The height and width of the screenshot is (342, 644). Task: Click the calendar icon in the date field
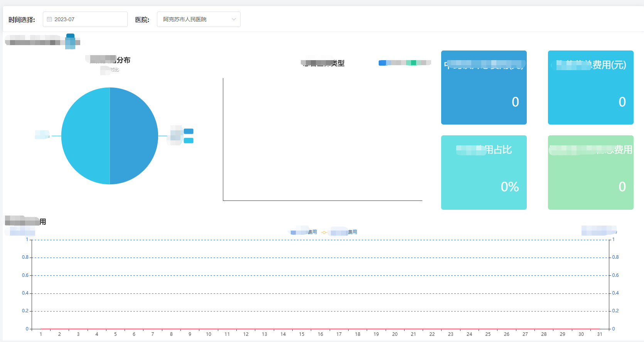pos(49,19)
